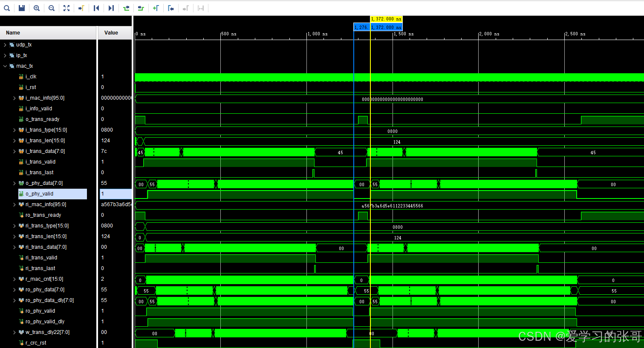
Task: Expand the udp_tx group
Action: click(x=5, y=45)
